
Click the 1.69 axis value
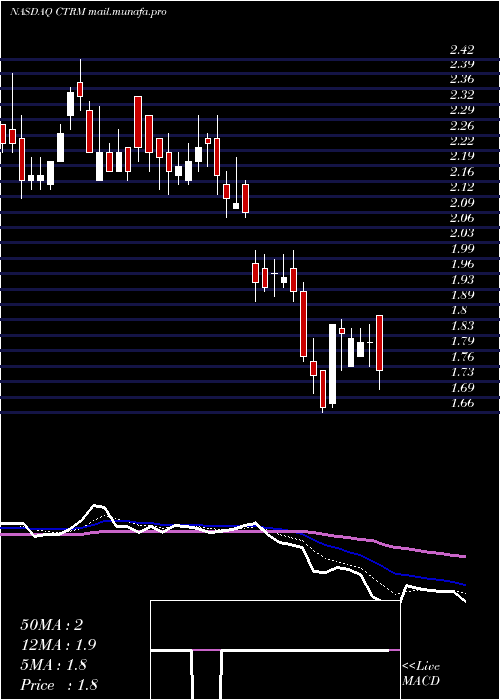click(462, 387)
